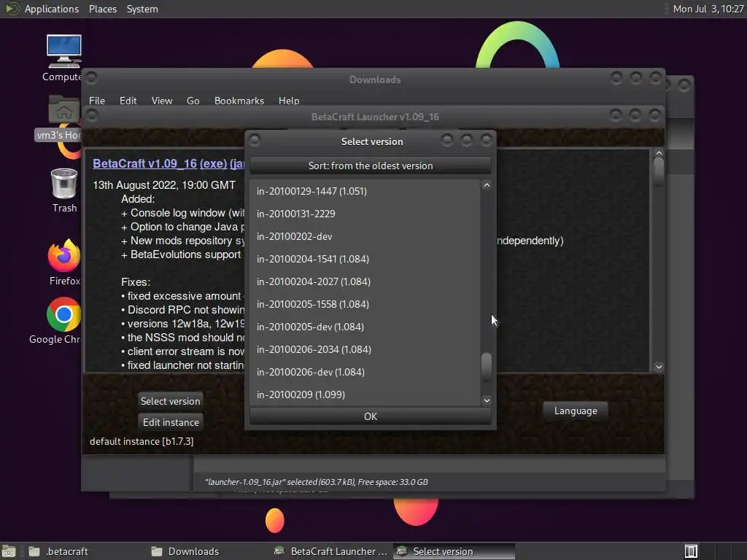Click the show desktop icon in taskbar
Image resolution: width=747 pixels, height=560 pixels.
[9, 551]
